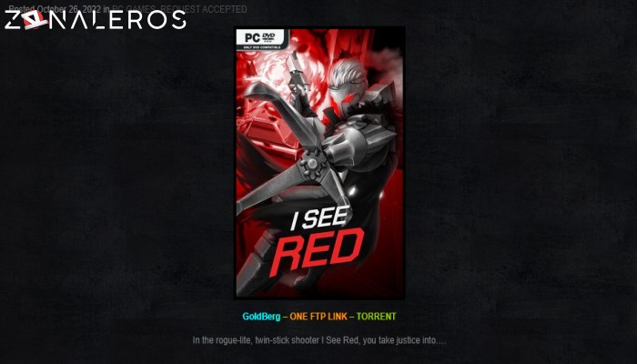Click the rogue-lite description excerpt text
The height and width of the screenshot is (364, 637).
coord(318,340)
